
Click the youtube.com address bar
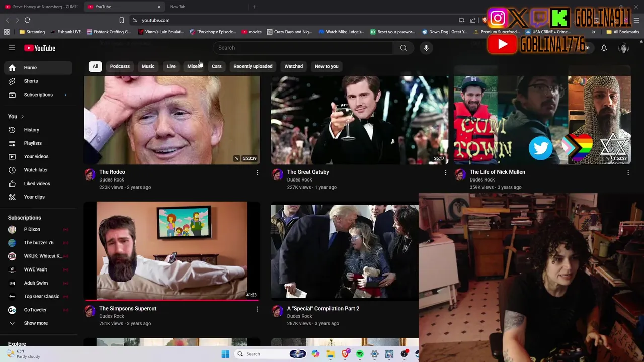coord(297,20)
